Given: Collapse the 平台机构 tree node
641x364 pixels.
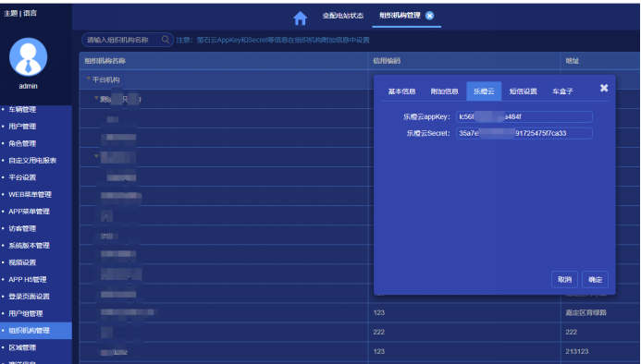Looking at the screenshot, I should pos(88,79).
